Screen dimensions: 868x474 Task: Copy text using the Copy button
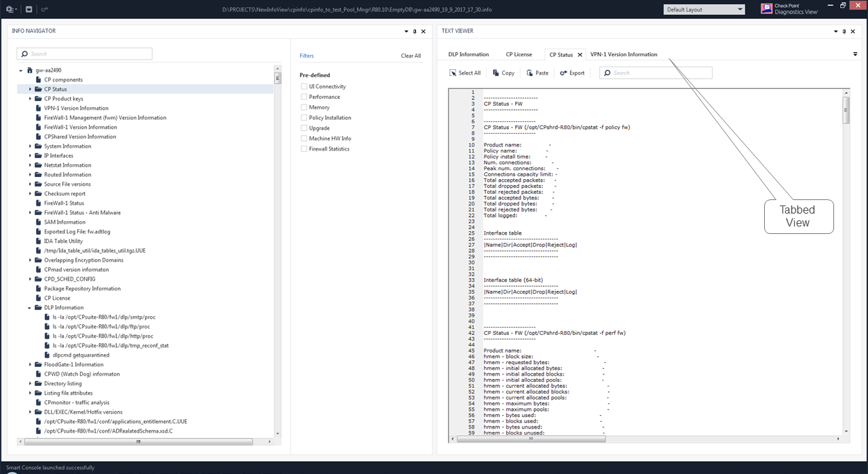(504, 73)
